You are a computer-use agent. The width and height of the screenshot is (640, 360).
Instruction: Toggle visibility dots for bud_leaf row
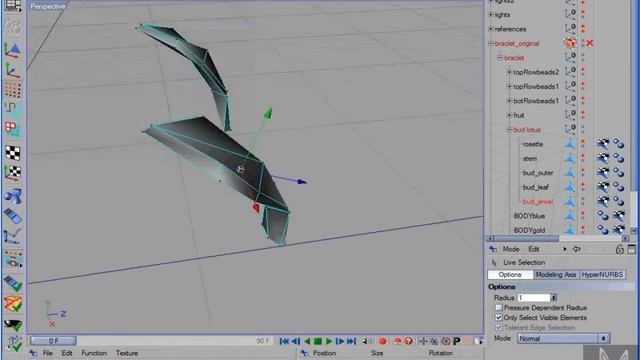point(583,187)
